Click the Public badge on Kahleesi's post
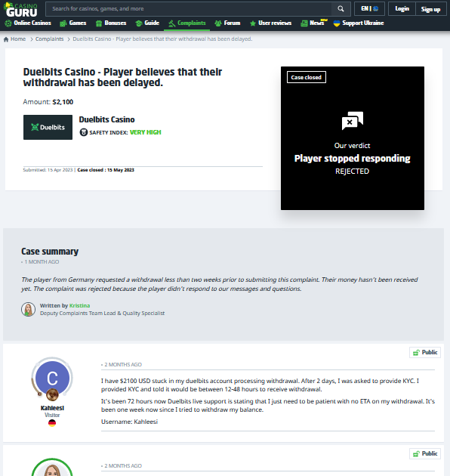 (x=425, y=352)
